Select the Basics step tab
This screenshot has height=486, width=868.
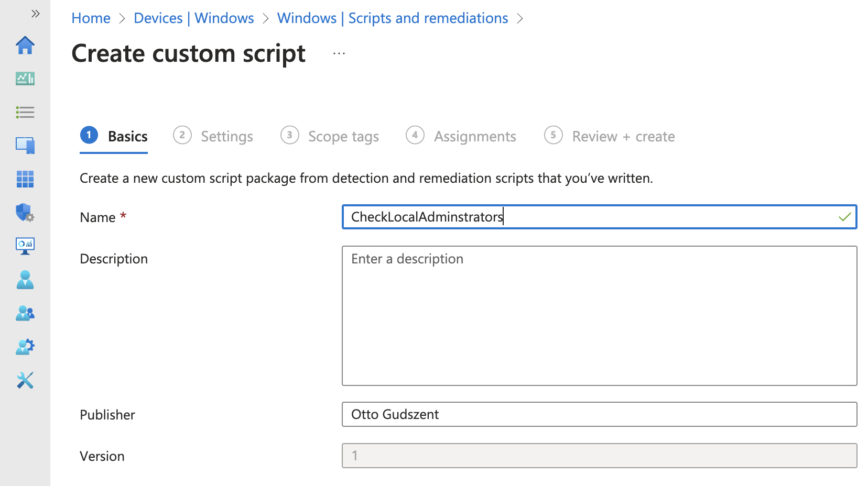[114, 136]
